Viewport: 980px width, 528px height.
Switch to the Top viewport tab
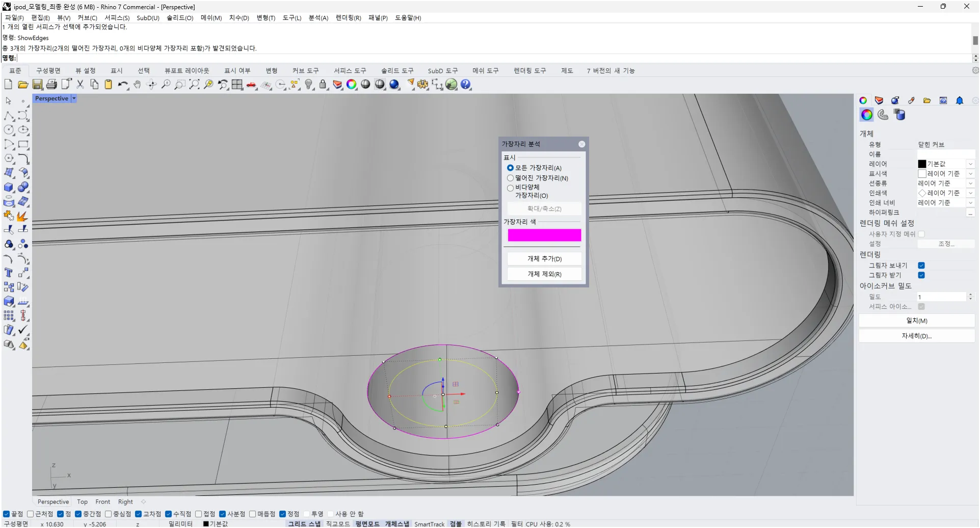(x=82, y=502)
